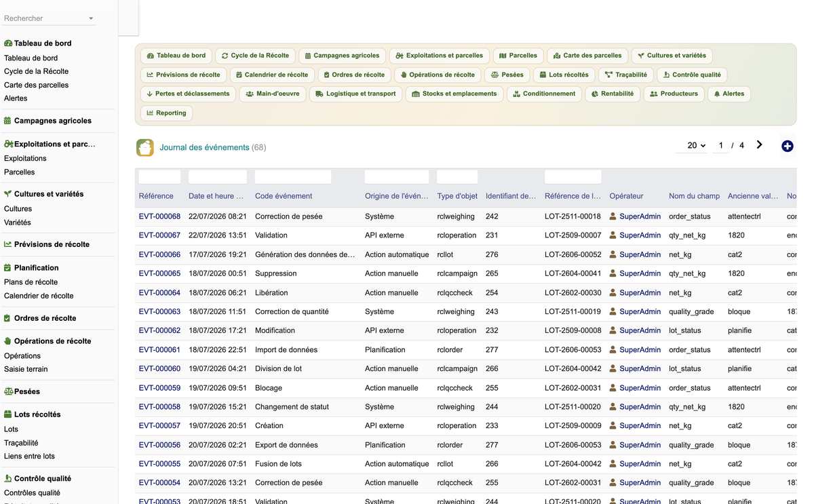Open Rentabilité navigation button
814x504 pixels.
coord(613,94)
